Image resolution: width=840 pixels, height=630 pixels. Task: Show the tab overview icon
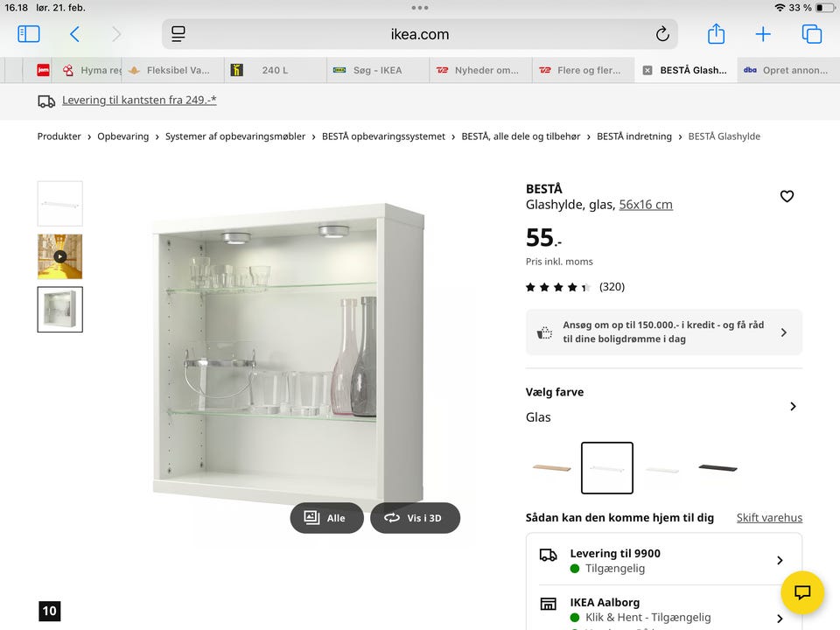pos(812,34)
